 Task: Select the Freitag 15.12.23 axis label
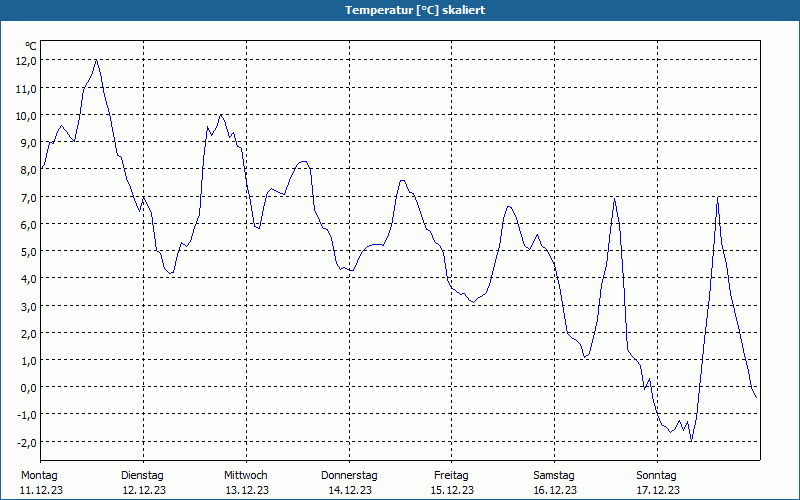point(452,482)
